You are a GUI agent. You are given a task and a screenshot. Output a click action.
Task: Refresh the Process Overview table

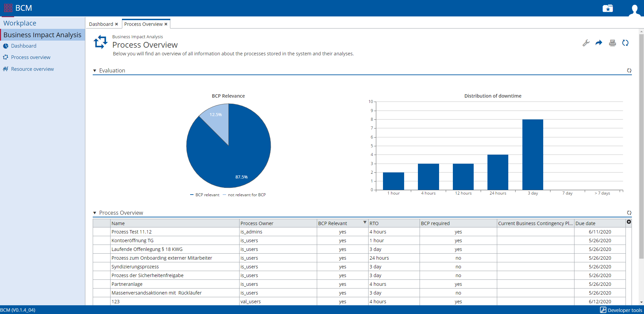[629, 213]
